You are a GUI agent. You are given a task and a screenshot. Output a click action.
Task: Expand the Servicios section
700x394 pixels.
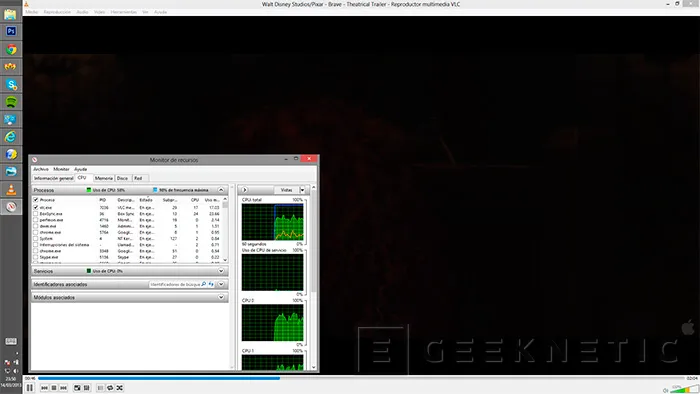[221, 271]
